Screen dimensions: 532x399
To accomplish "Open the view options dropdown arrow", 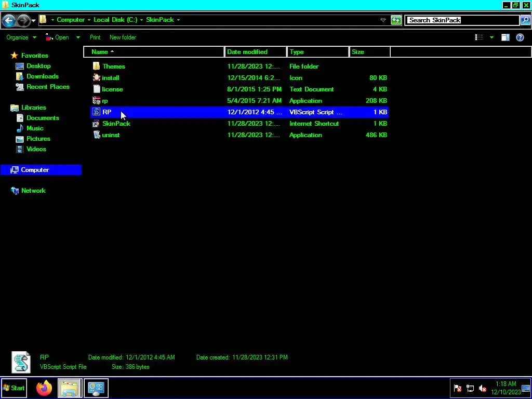I will click(x=491, y=37).
